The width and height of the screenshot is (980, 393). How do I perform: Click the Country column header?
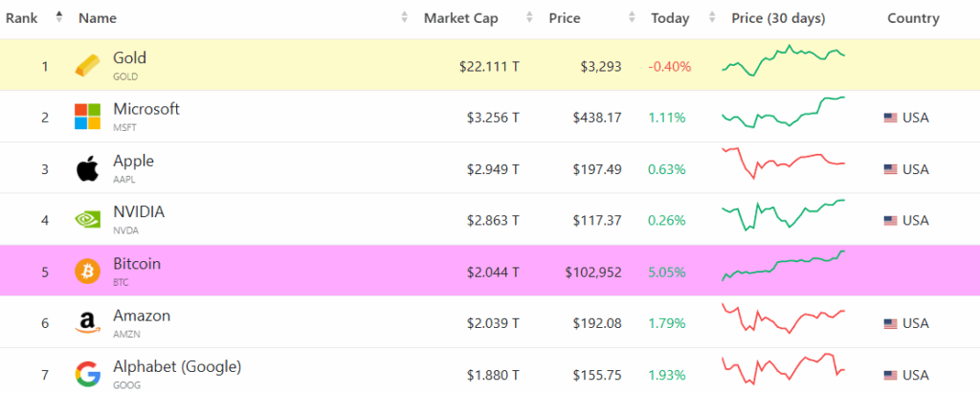click(912, 18)
